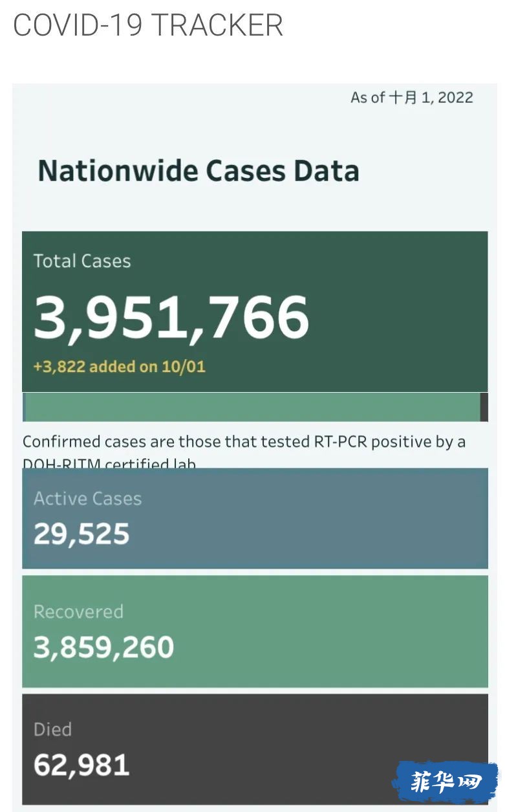This screenshot has height=812, width=505.
Task: Click the partially hidden DOH-RITM certified lab text
Action: tap(109, 463)
